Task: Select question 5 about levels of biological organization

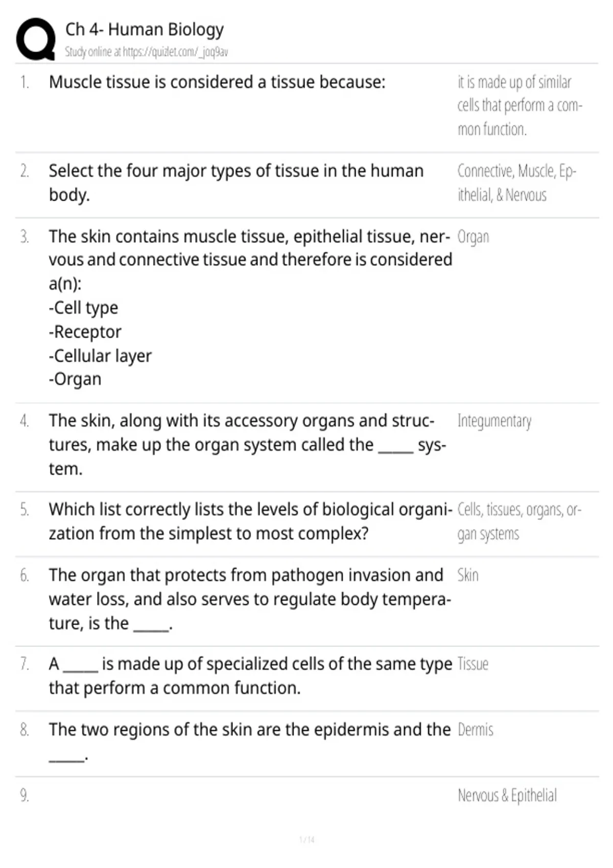Action: (x=251, y=521)
